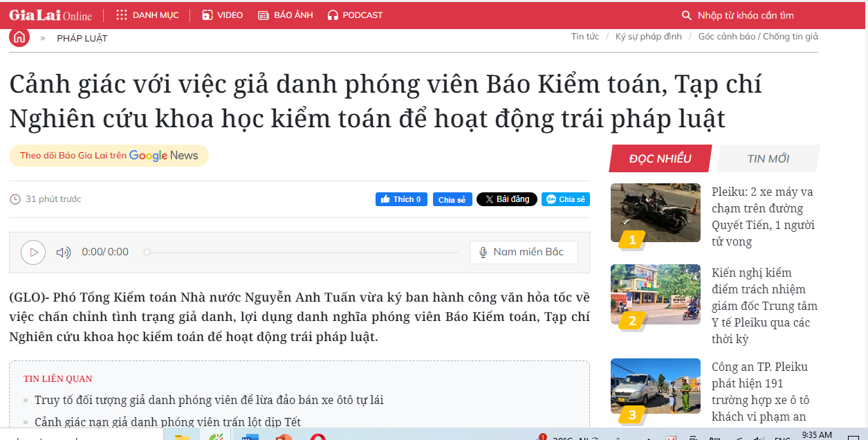Go to the PODCAST section
The width and height of the screenshot is (868, 440).
[355, 15]
